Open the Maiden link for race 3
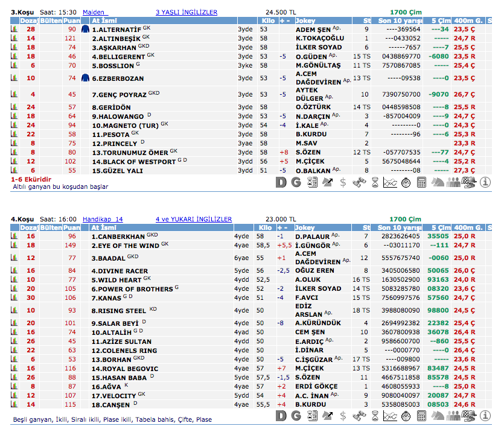 click(95, 12)
